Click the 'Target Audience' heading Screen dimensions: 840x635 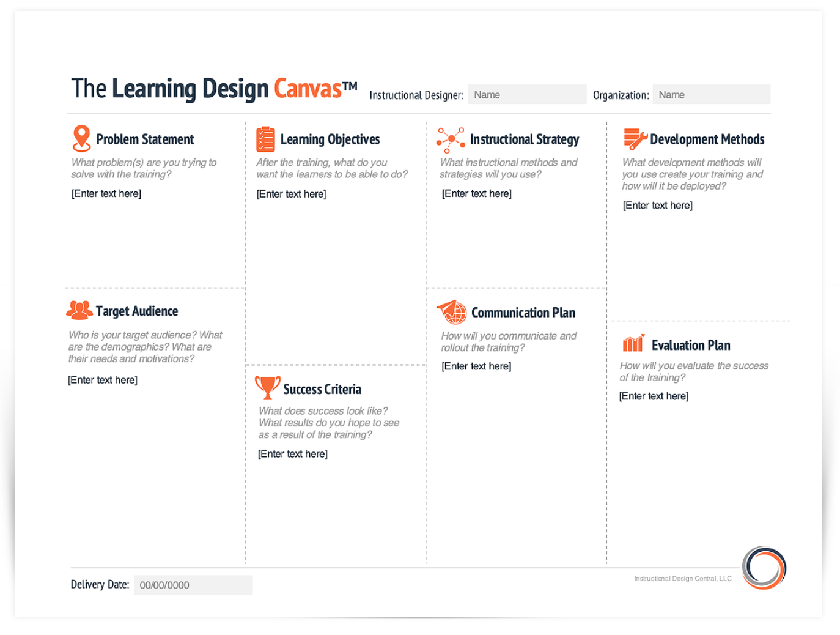tap(137, 311)
